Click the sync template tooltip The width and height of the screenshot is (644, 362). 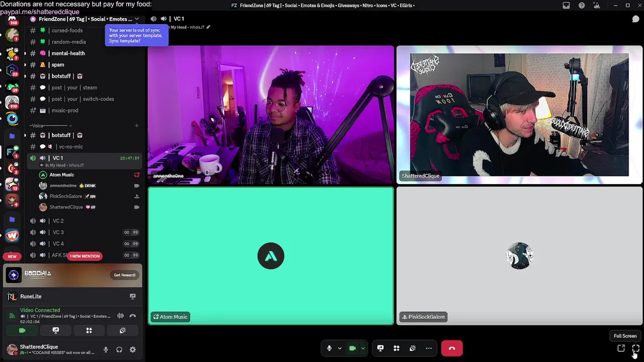136,35
